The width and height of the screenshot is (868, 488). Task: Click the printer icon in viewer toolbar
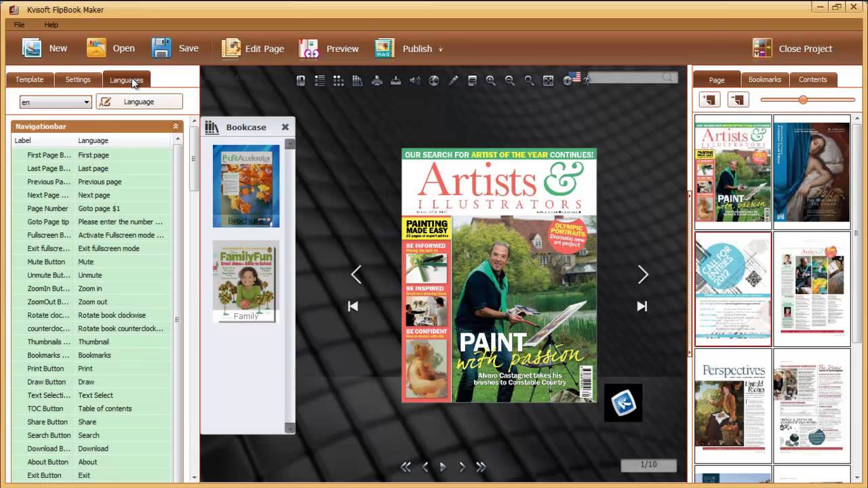coord(377,81)
